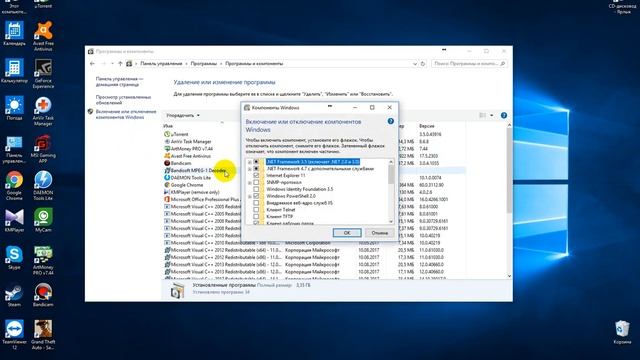Uncheck the Windows PowerShell 2.0 checkbox
This screenshot has width=640, height=360.
(x=256, y=196)
